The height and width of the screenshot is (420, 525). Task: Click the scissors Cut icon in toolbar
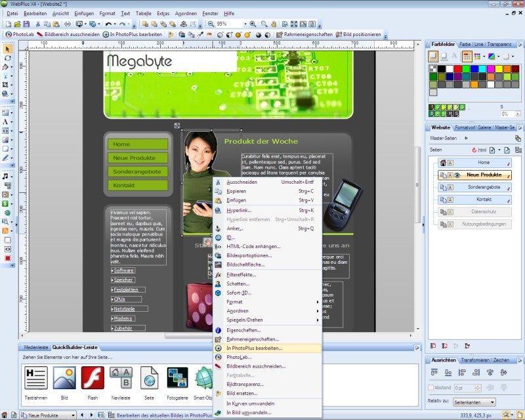click(38, 24)
